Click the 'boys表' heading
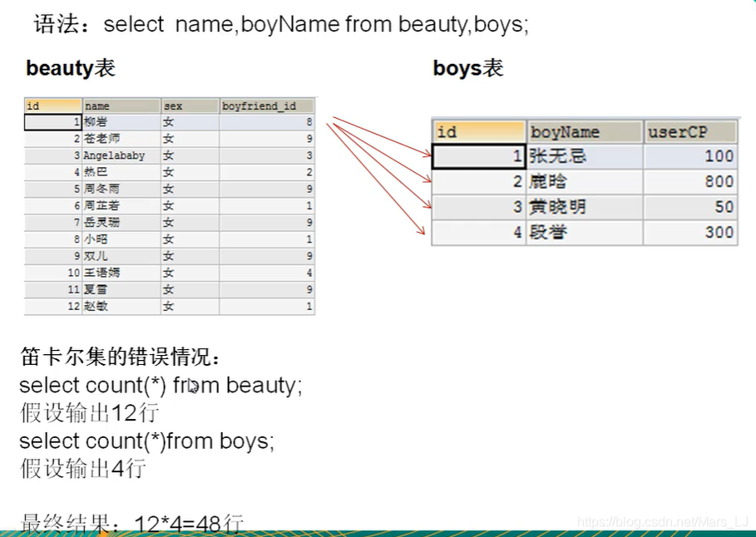Screen dimensions: 756x537 pos(468,68)
